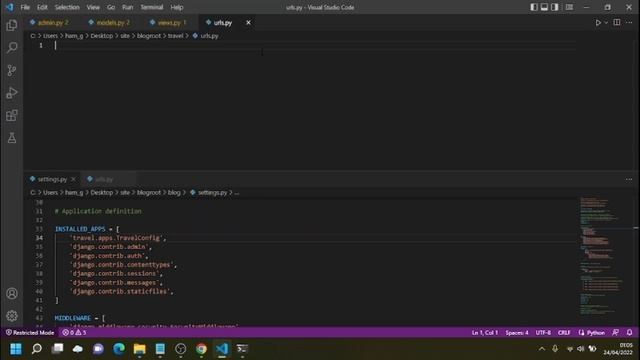Open notifications bell in status bar
This screenshot has height=360, width=640.
click(629, 333)
